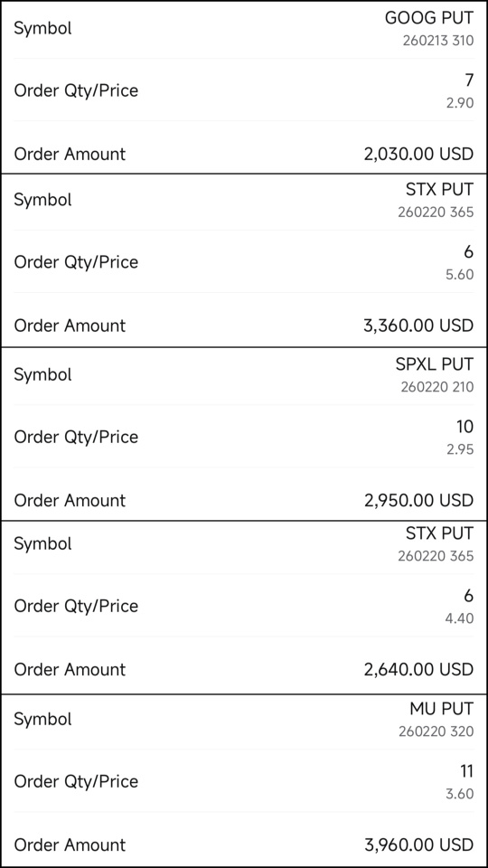Click the 4.40 order price
488x868 pixels.
click(460, 618)
